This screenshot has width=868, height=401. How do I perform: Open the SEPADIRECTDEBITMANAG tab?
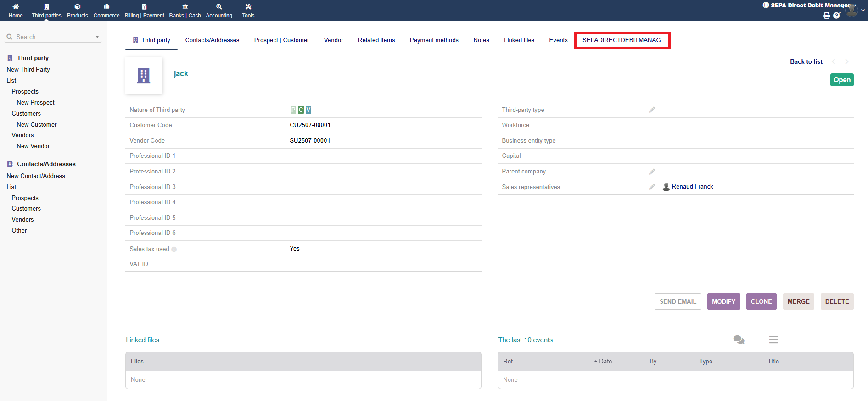coord(622,40)
